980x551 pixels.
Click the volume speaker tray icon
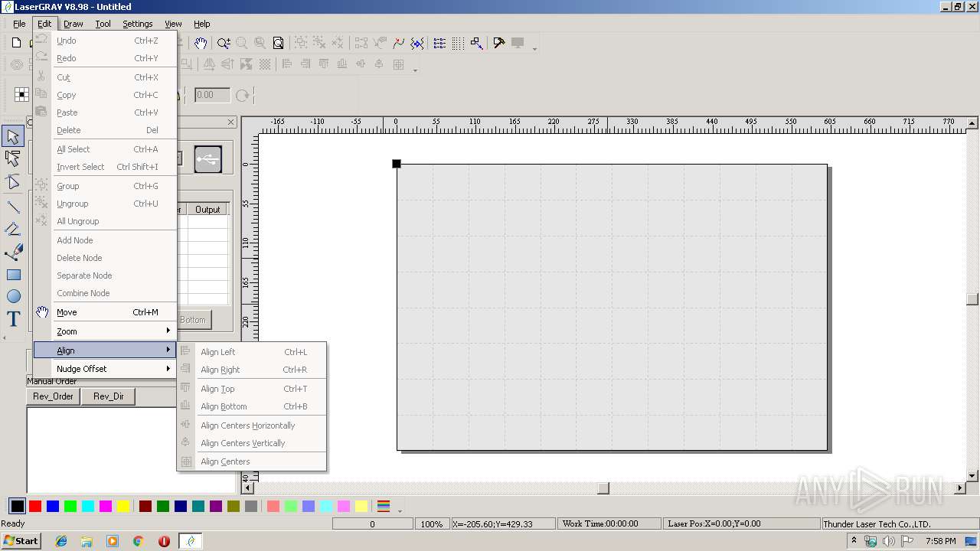click(888, 541)
